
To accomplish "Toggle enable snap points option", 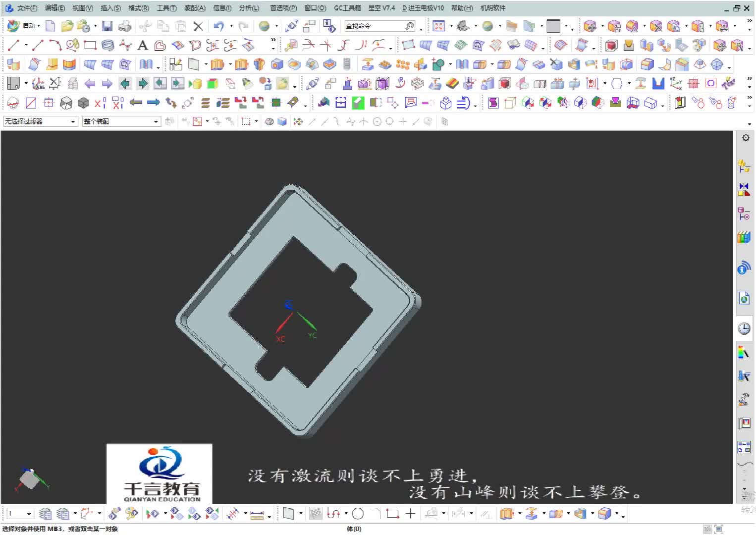I will [298, 121].
